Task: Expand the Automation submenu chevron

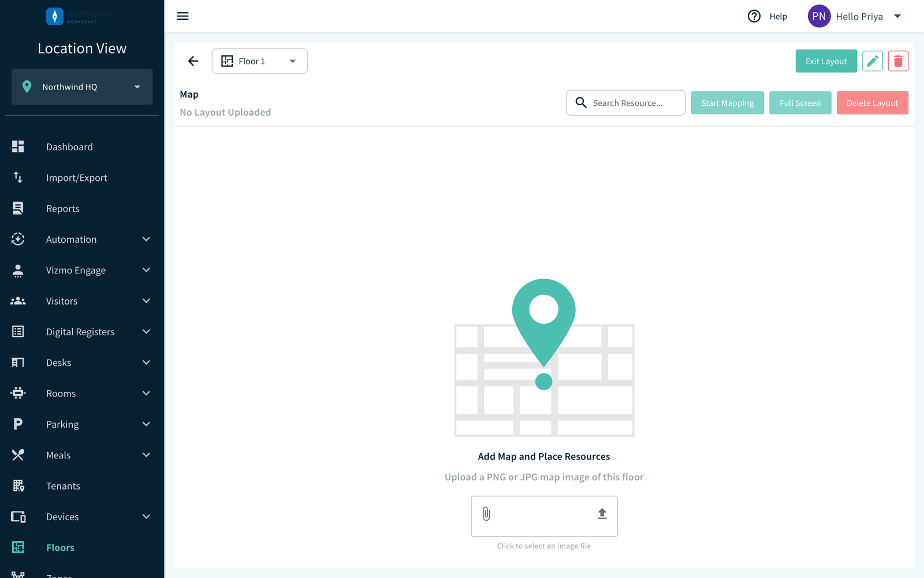Action: pos(146,239)
